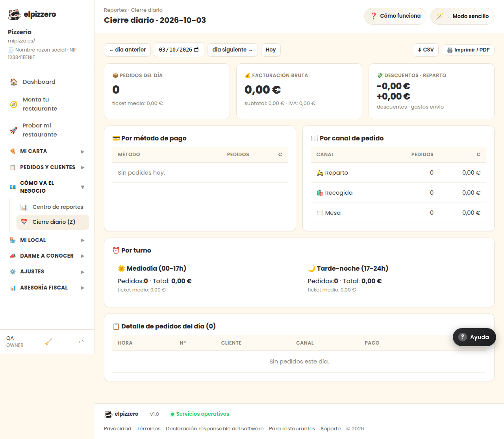Click the Soporte footer link
The image size is (504, 439).
pyautogui.click(x=331, y=429)
